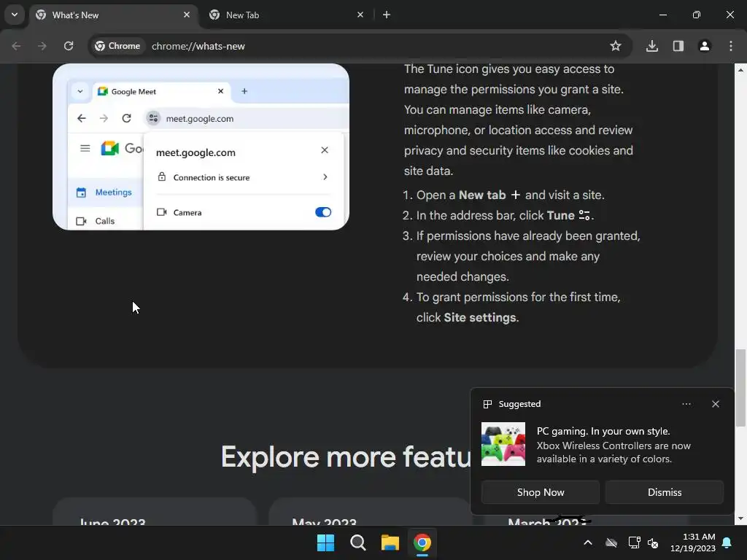
Task: Open the May 2023 feature card
Action: (x=370, y=512)
